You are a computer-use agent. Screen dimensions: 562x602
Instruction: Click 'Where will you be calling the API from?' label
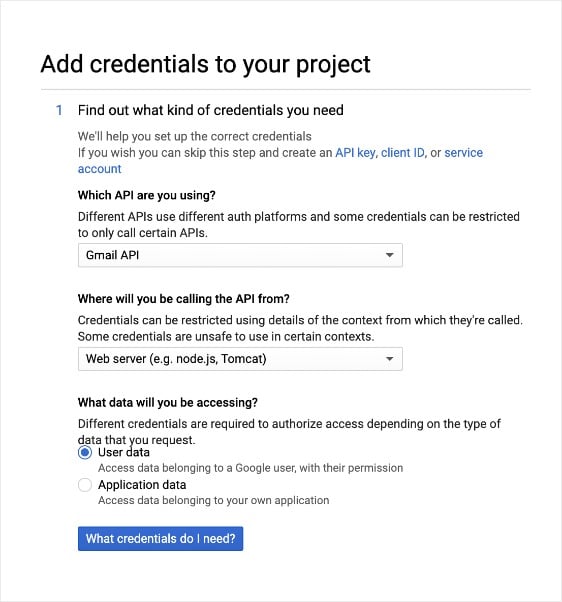pyautogui.click(x=183, y=299)
